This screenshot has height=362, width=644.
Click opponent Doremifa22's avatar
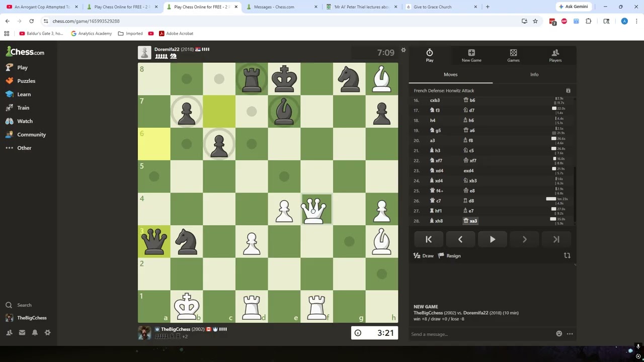144,52
